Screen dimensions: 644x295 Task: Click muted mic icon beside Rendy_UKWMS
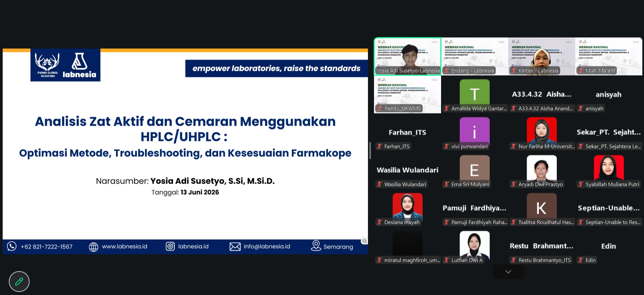click(x=379, y=108)
